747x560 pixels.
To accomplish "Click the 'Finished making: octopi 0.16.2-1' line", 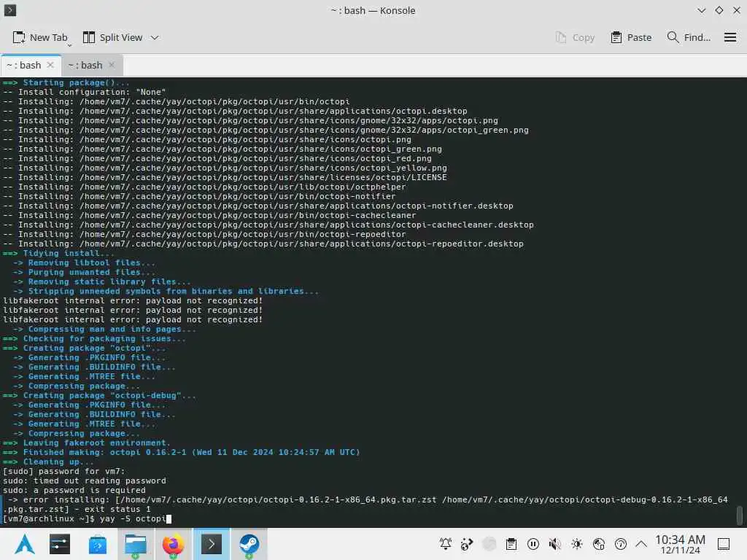I will (182, 452).
